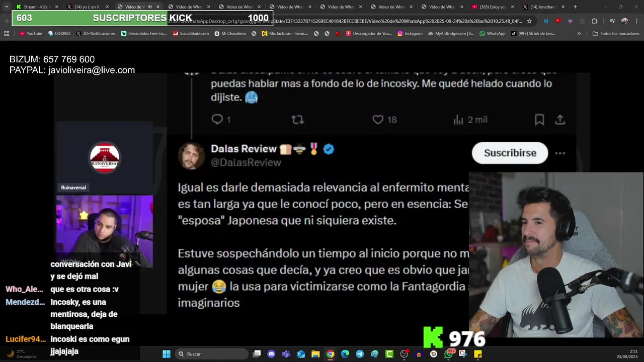Open the (99+) TikTok bookmark
Image resolution: width=644 pixels, height=362 pixels.
coord(533,34)
